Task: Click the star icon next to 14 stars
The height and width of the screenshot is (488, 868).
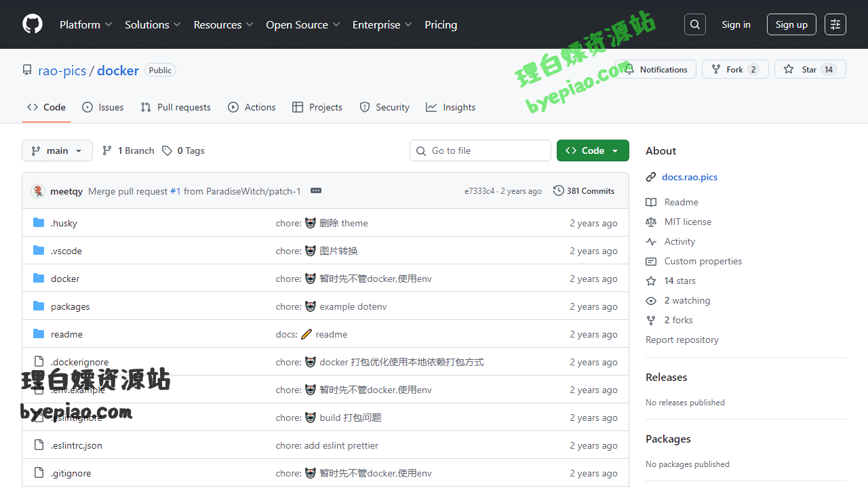Action: [651, 281]
